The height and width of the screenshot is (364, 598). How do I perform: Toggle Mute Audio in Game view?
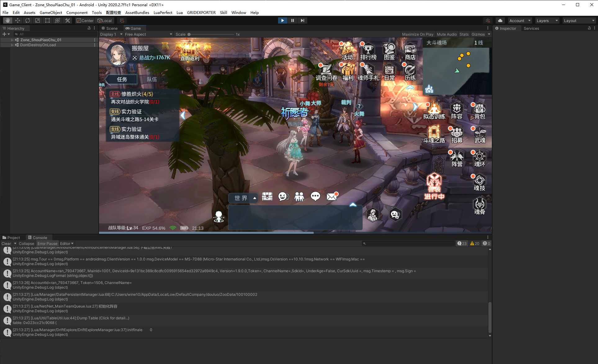pos(447,34)
